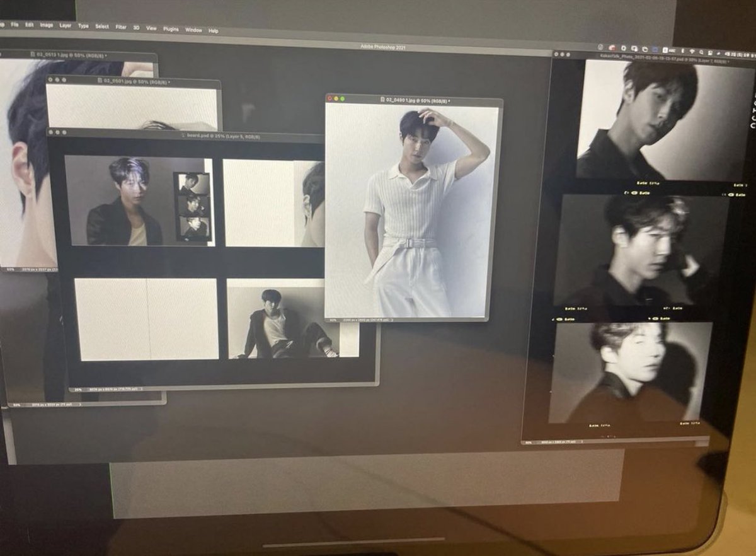This screenshot has width=756, height=556.
Task: Click the 25% zoom field in board.psd
Action: point(77,389)
